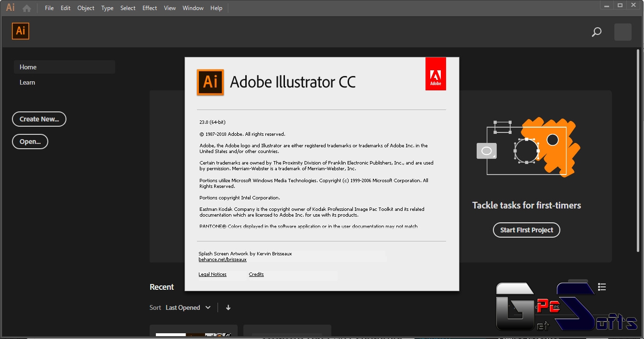This screenshot has height=339, width=644.
Task: Click "Splash Screen Artwork by Kervin Brisseaux" text
Action: coord(245,253)
